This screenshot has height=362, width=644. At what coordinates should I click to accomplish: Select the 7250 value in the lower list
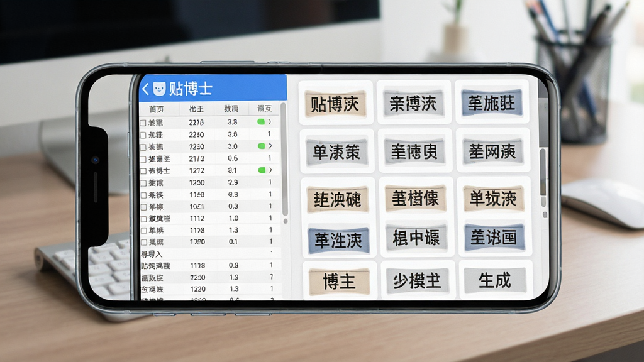(197, 277)
